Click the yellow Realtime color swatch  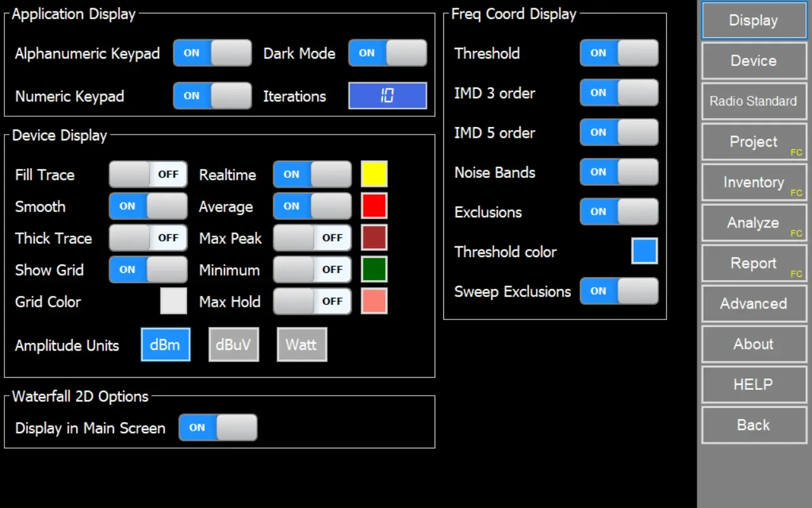374,175
